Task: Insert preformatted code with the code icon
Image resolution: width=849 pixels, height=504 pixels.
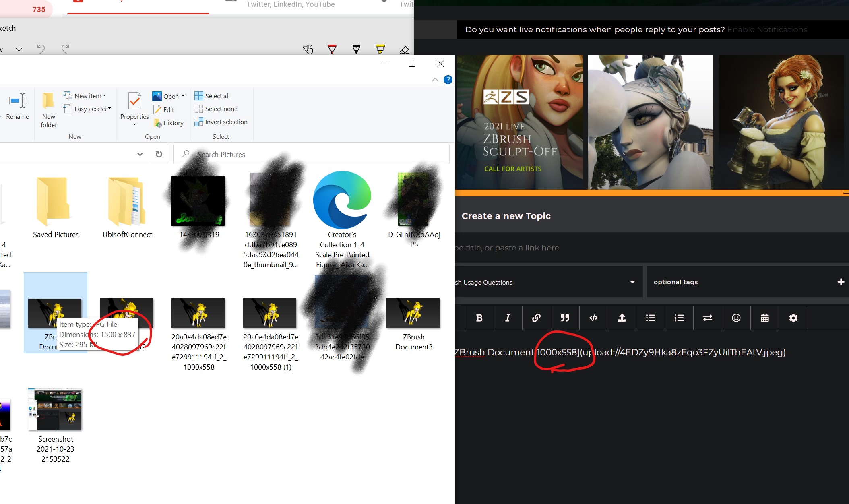Action: click(593, 318)
